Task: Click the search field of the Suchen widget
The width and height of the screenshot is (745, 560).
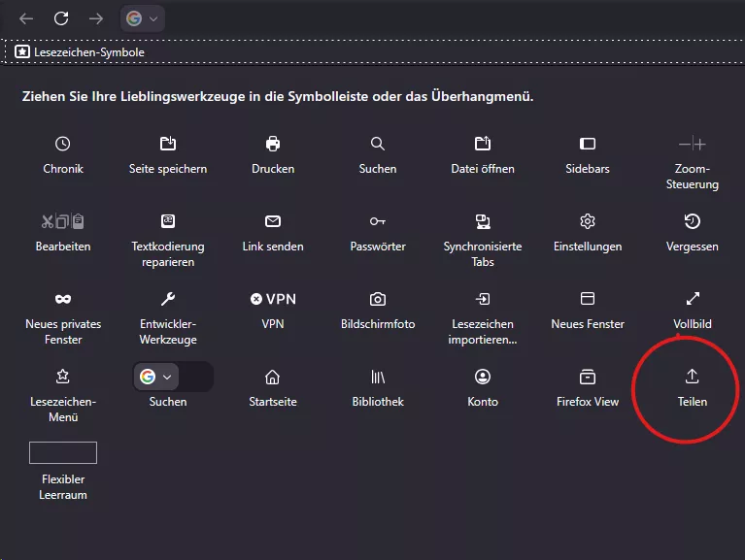Action: pos(196,377)
